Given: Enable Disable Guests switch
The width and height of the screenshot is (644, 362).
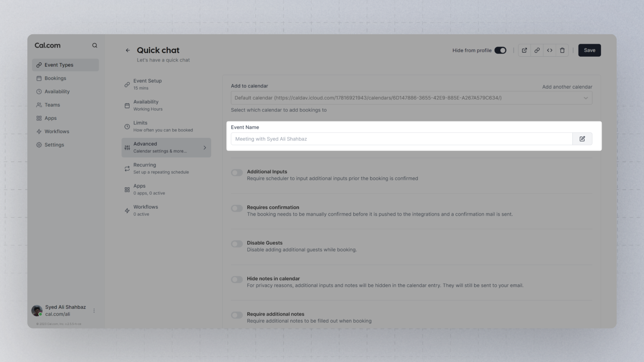Looking at the screenshot, I should click(237, 244).
